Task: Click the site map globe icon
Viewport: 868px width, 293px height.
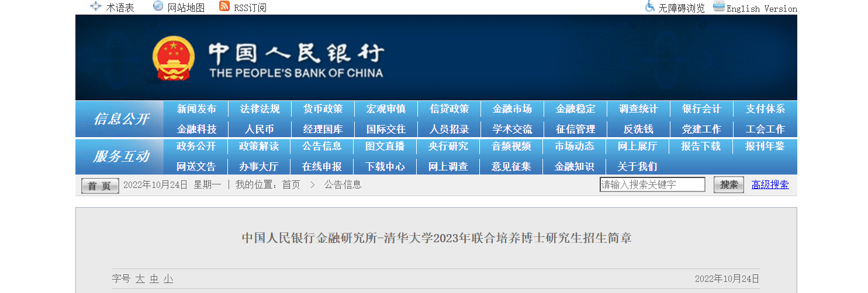Action: coord(158,6)
